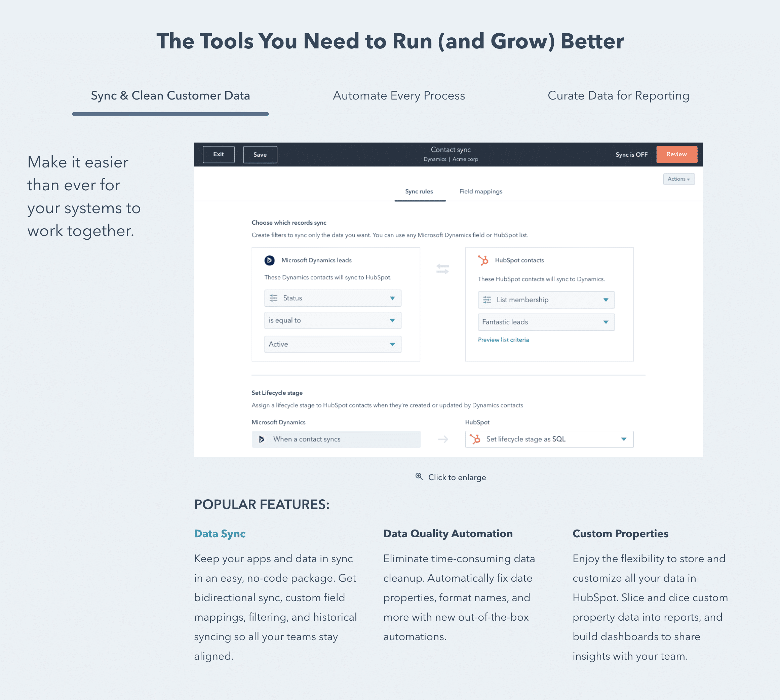
Task: Click the magnifier icon next to Click to enlarge
Action: [419, 476]
